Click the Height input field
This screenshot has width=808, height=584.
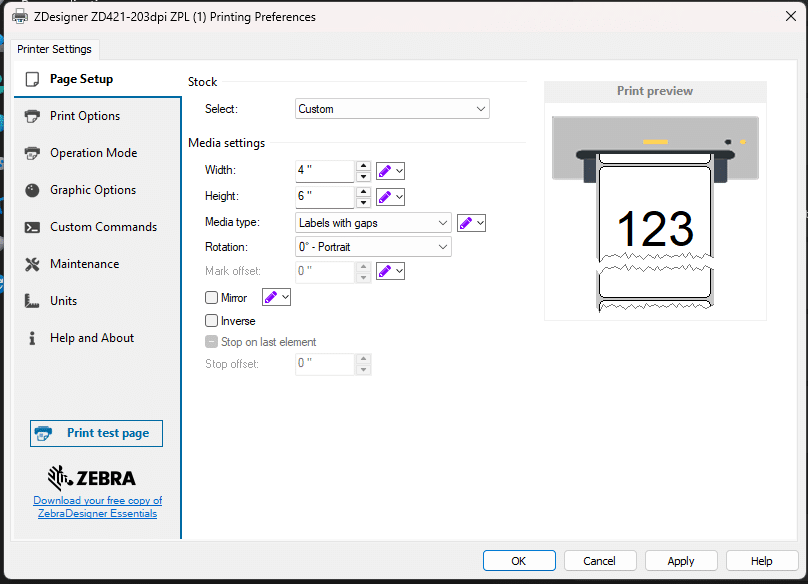tap(325, 197)
